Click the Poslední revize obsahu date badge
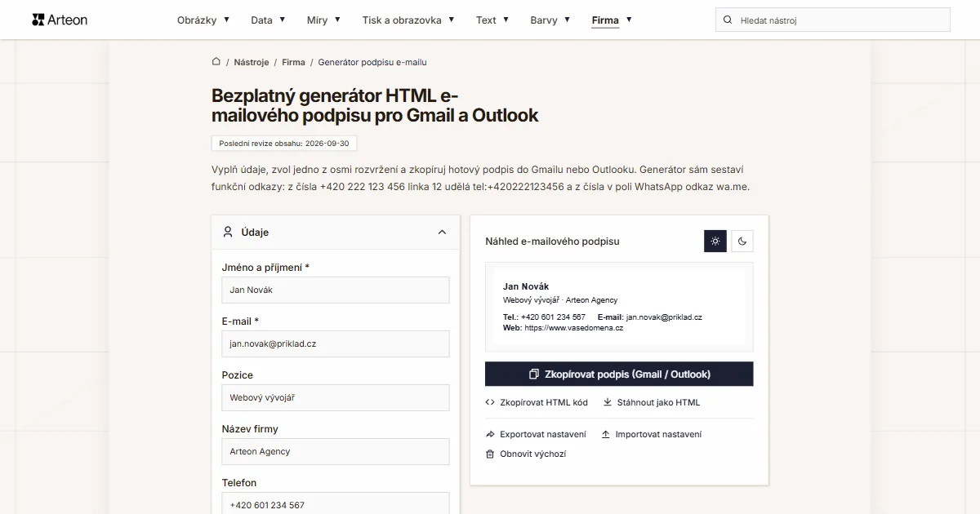This screenshot has height=514, width=980. tap(284, 144)
